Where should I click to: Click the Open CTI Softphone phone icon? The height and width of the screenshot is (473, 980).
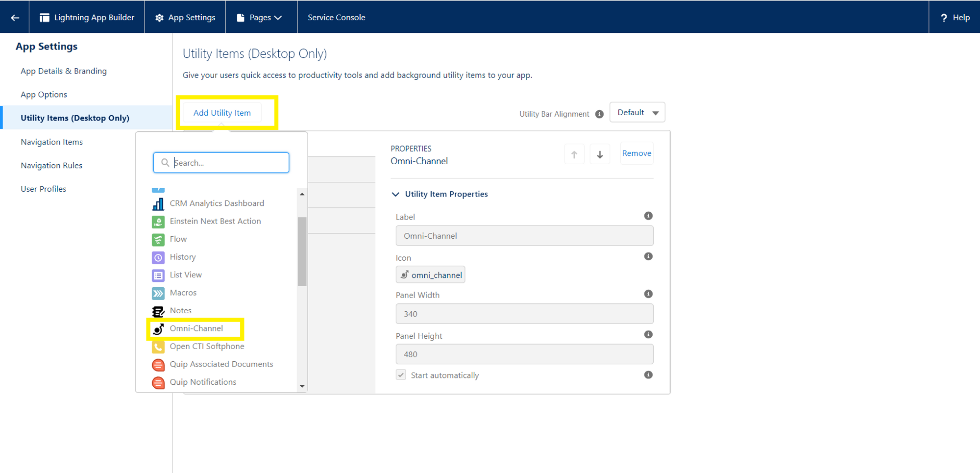click(x=158, y=347)
